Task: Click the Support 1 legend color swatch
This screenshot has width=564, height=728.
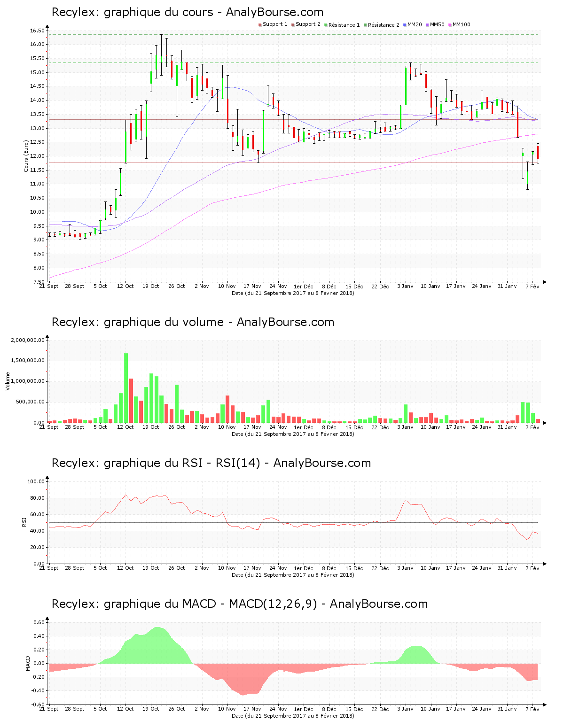Action: (x=260, y=25)
